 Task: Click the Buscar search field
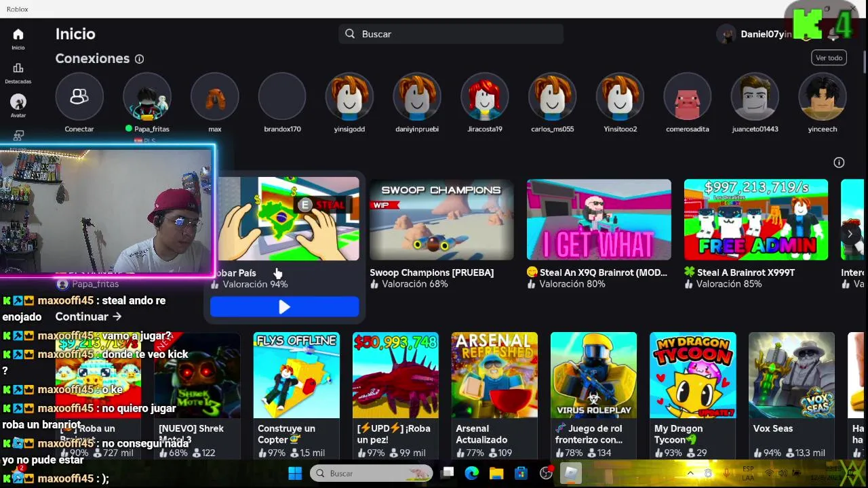tap(451, 34)
